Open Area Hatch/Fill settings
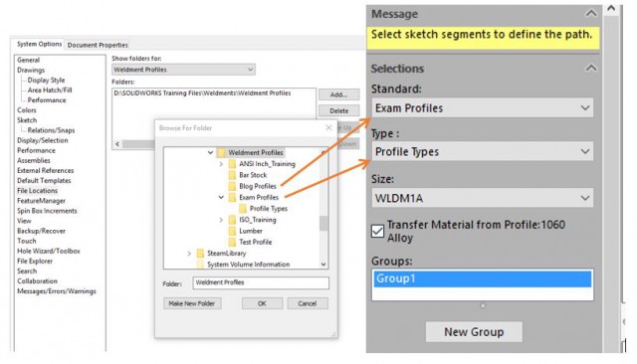The width and height of the screenshot is (637, 364). coord(50,91)
